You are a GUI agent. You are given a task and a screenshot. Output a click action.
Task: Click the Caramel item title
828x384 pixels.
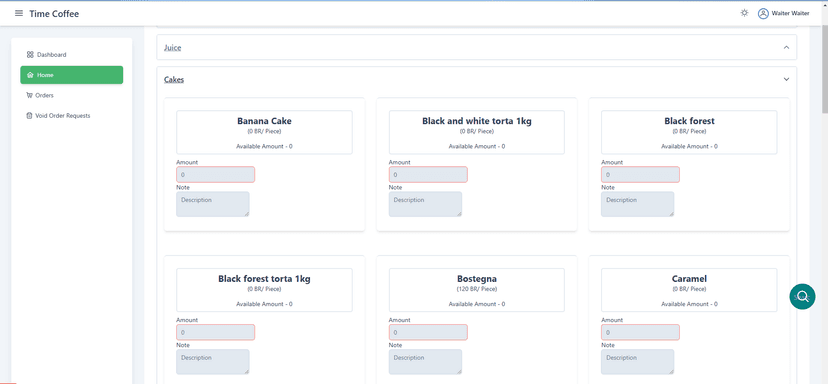pos(689,279)
